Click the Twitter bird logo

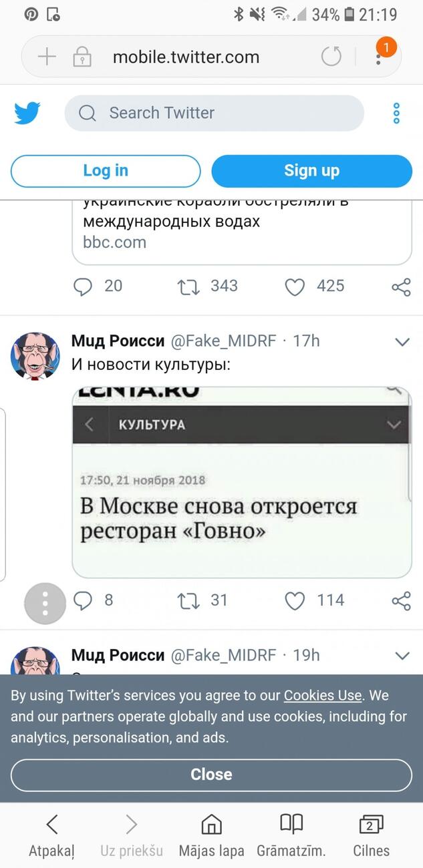click(27, 114)
